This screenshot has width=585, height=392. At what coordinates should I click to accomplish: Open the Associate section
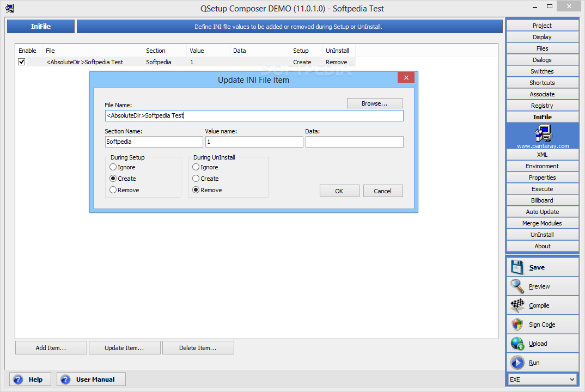[542, 94]
